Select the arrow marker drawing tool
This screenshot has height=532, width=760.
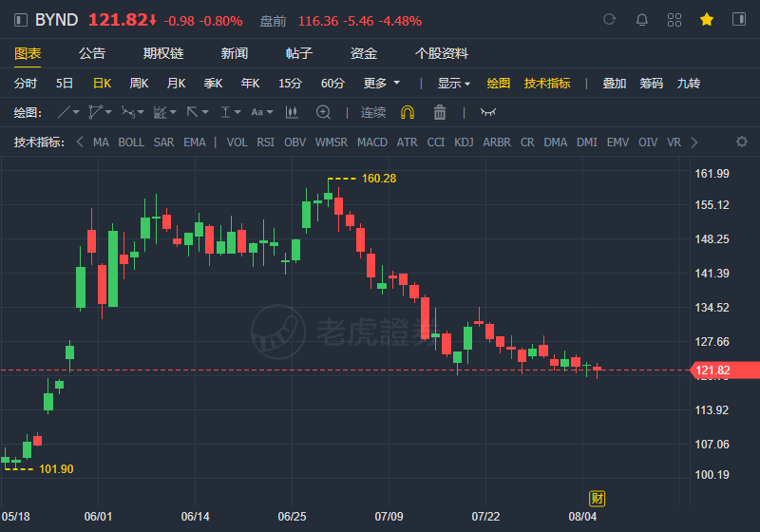point(193,112)
